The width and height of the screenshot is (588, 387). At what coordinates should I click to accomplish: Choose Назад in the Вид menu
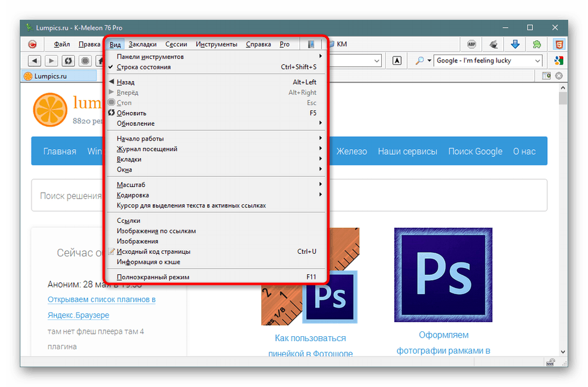215,82
